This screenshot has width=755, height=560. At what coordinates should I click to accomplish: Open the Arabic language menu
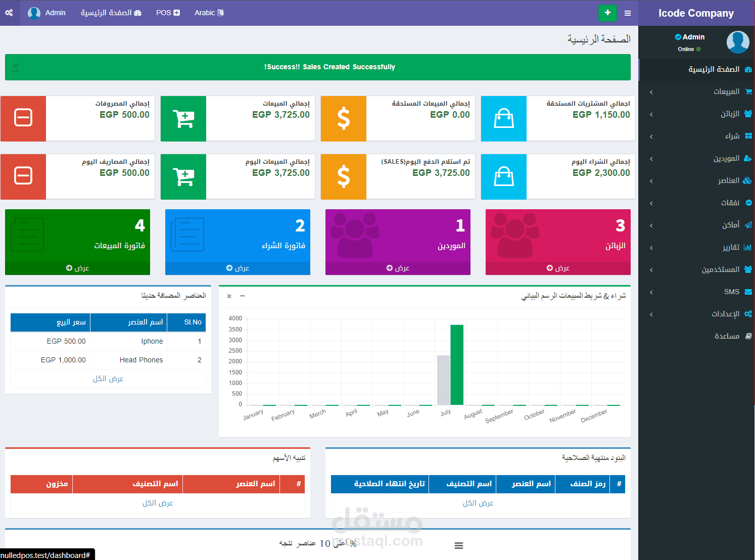(209, 13)
